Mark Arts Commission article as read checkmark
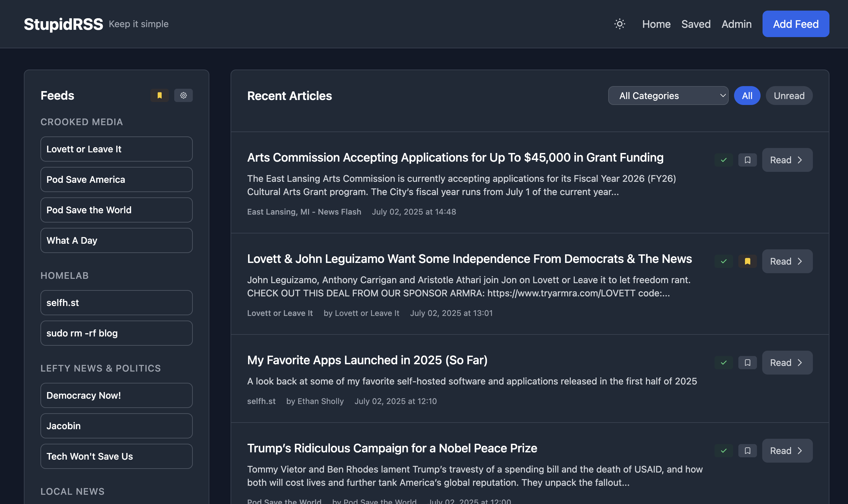The width and height of the screenshot is (848, 504). point(724,160)
